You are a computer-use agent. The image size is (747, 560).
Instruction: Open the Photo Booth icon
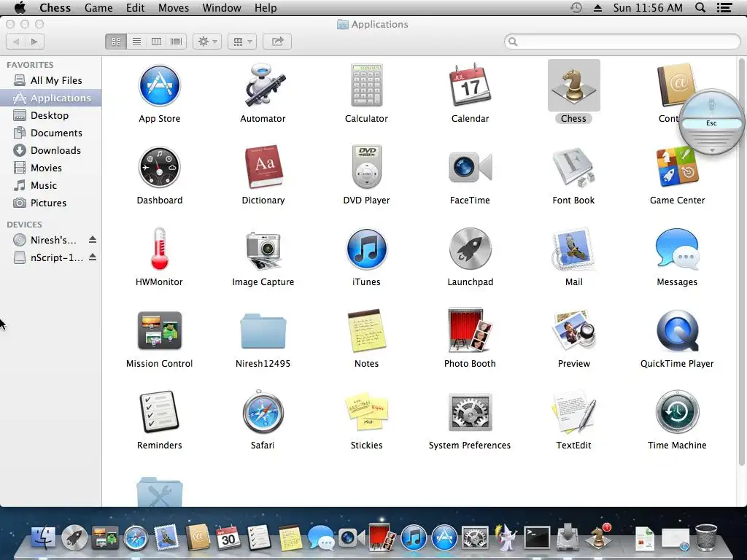tap(470, 331)
